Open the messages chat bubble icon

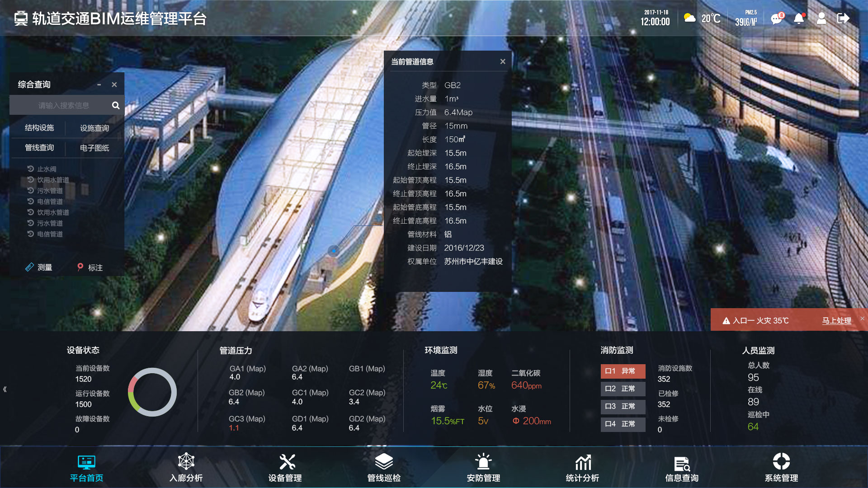(x=776, y=19)
